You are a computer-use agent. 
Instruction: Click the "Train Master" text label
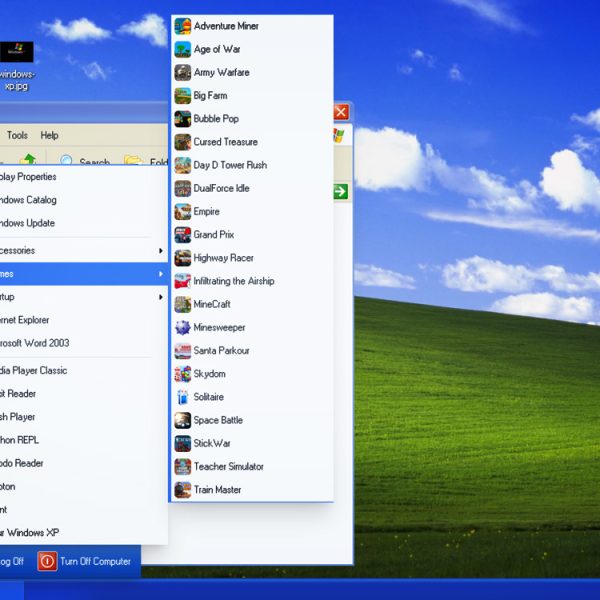(217, 490)
